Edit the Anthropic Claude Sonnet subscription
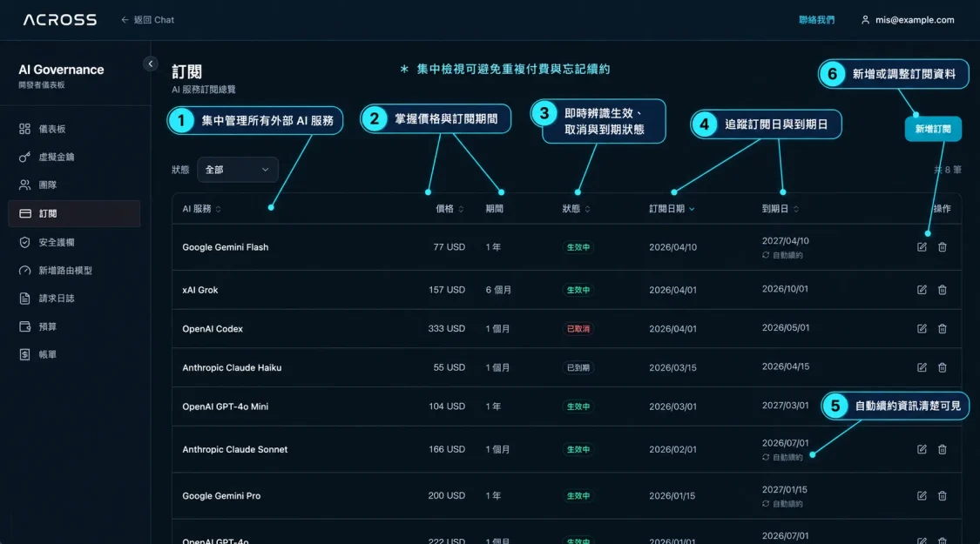This screenshot has width=980, height=544. (x=922, y=449)
